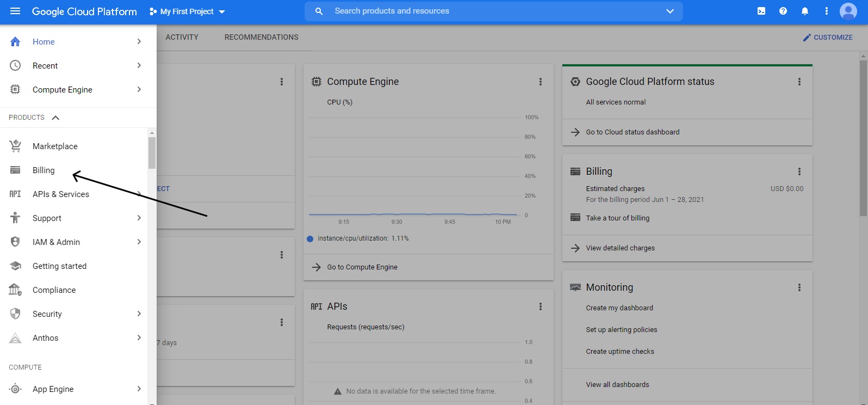This screenshot has width=868, height=405.
Task: Open Compute Engine card options menu
Action: [540, 82]
